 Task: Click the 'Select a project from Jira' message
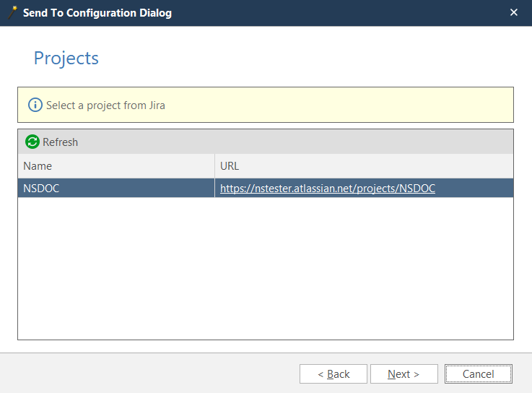[x=105, y=105]
